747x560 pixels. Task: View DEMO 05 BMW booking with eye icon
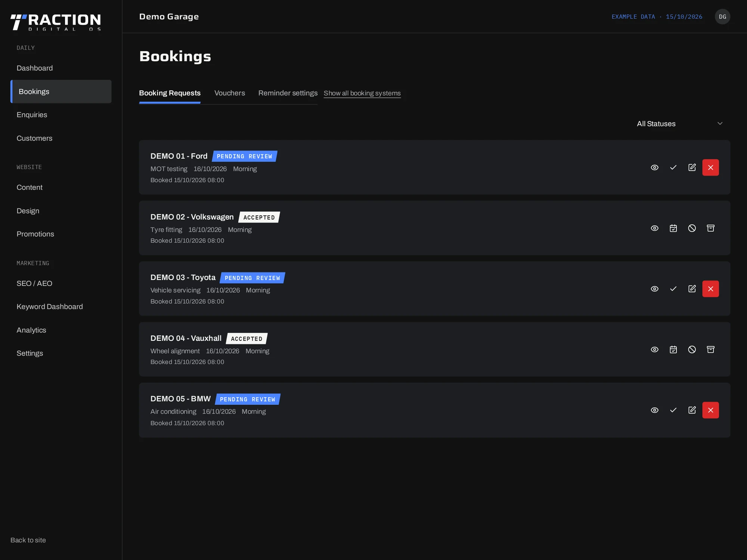coord(654,410)
